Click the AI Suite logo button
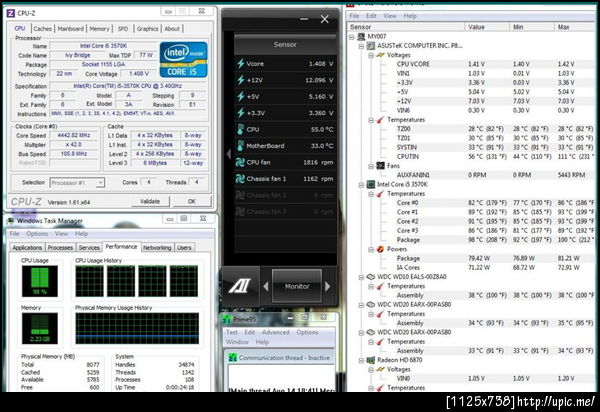The image size is (600, 412). click(x=240, y=286)
